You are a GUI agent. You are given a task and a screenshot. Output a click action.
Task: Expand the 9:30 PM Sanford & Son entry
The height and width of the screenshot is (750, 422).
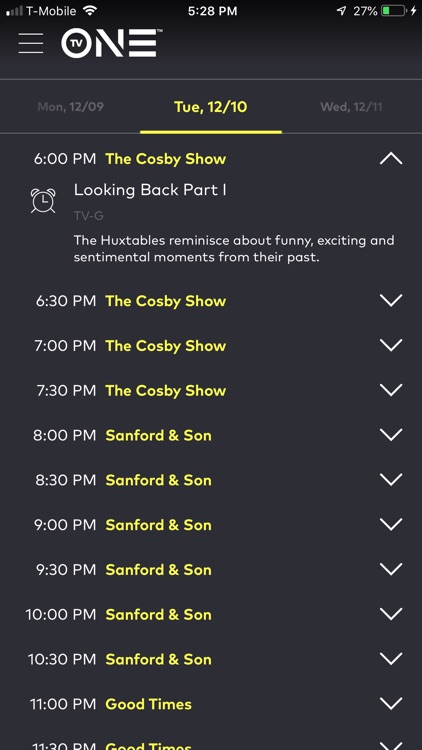click(x=391, y=569)
